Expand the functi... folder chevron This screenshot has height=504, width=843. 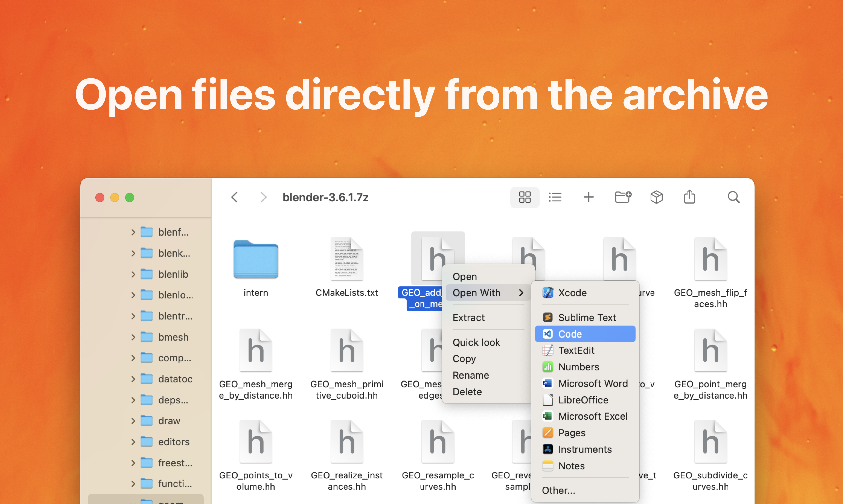133,484
